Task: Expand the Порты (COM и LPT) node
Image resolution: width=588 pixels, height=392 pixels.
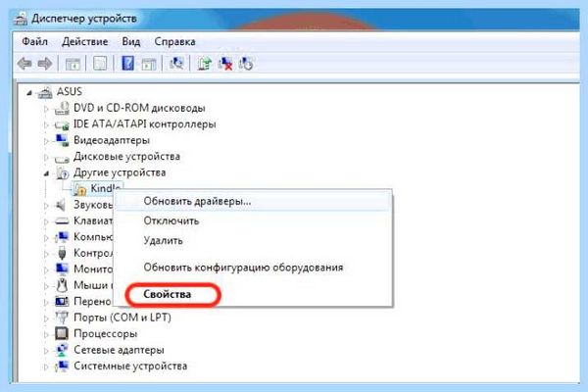Action: 46,318
